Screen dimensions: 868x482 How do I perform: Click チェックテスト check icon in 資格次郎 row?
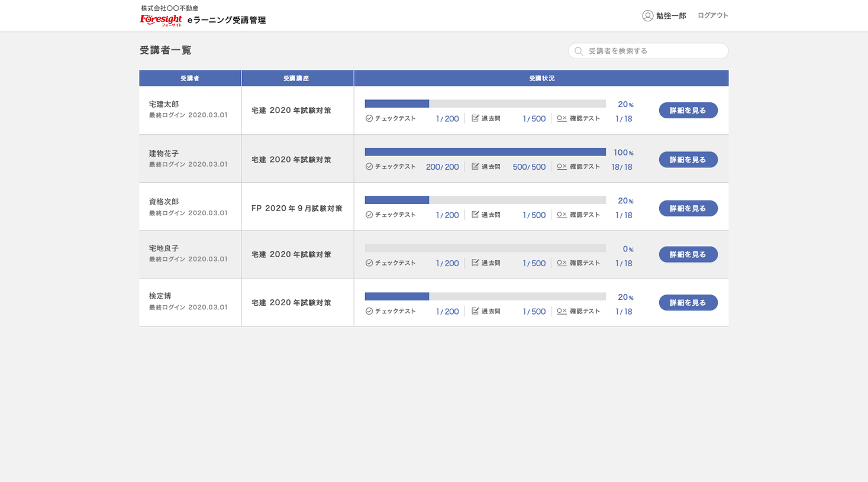coord(369,215)
